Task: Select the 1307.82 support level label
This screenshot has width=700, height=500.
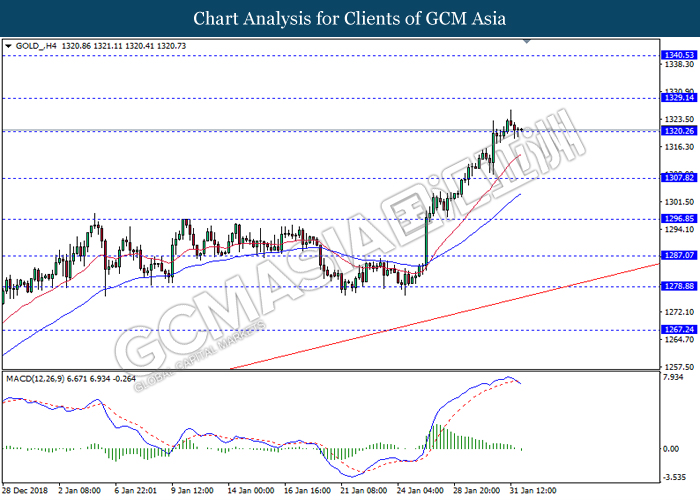Action: pyautogui.click(x=679, y=178)
